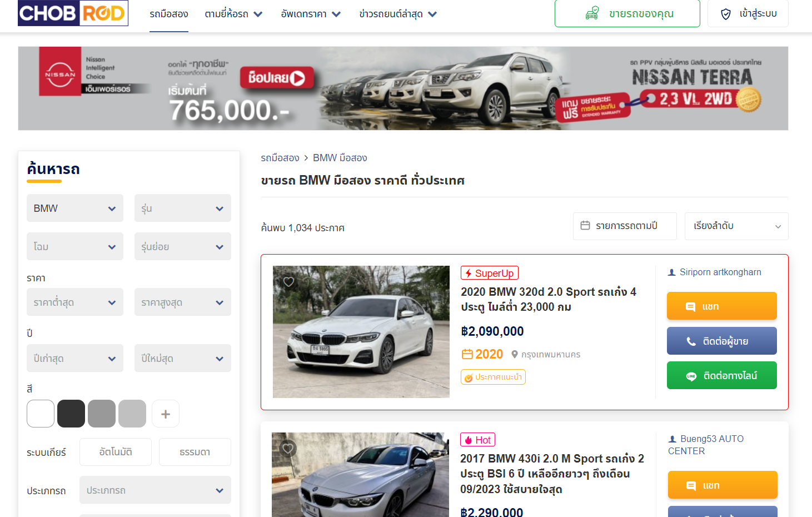Screen dimensions: 812x517
Task: Click the shield icon beside เข้าสู่ระบบ
Action: pyautogui.click(x=726, y=14)
